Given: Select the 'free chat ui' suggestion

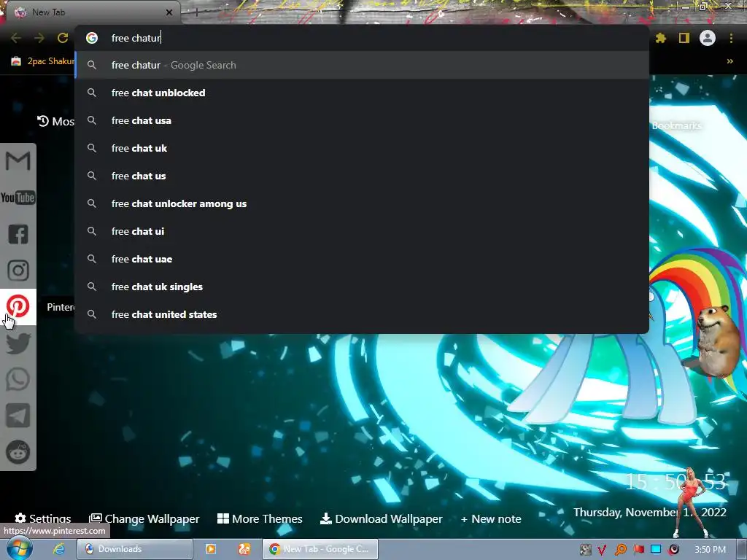Looking at the screenshot, I should coord(362,231).
